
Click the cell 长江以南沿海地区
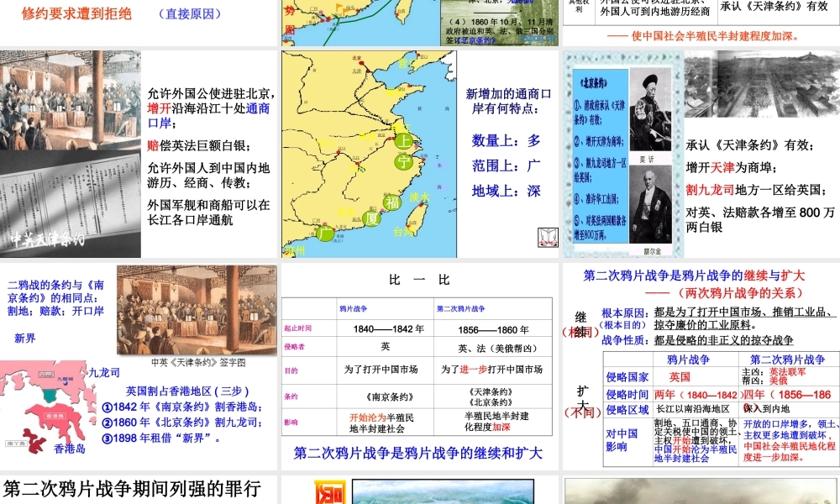click(x=693, y=409)
